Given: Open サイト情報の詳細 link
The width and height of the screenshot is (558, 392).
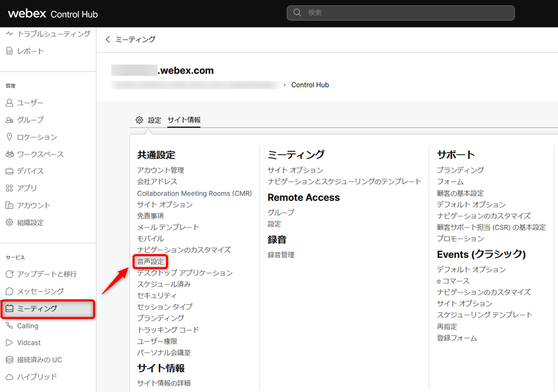Looking at the screenshot, I should pos(163,383).
